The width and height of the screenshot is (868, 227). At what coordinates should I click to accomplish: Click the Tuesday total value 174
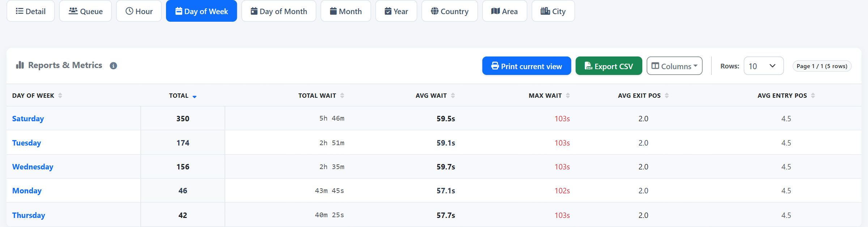coord(183,143)
